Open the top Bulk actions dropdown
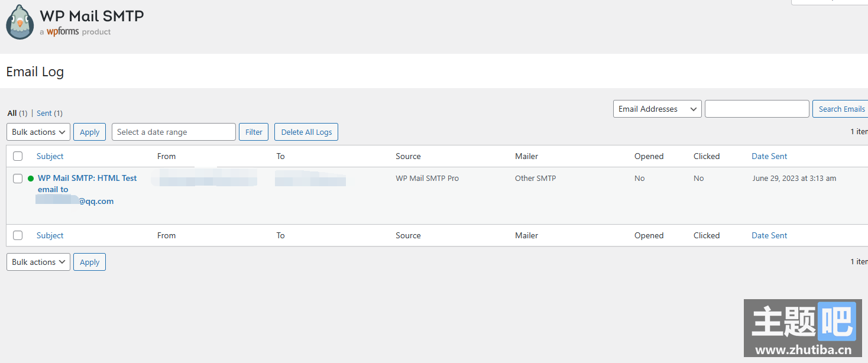 [38, 132]
